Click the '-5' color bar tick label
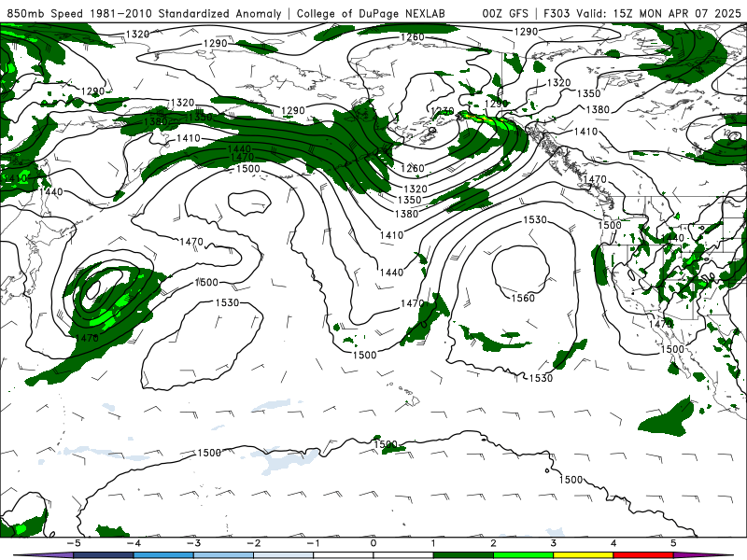 point(73,543)
